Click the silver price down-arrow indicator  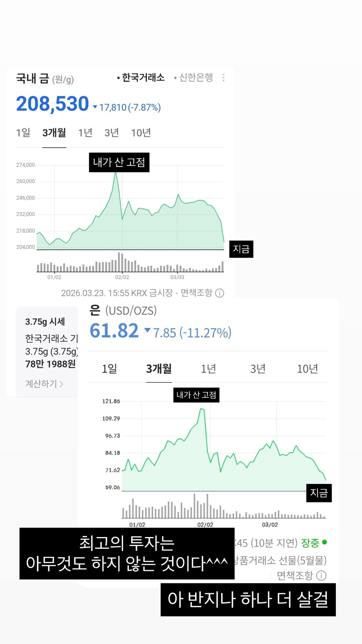pos(147,330)
